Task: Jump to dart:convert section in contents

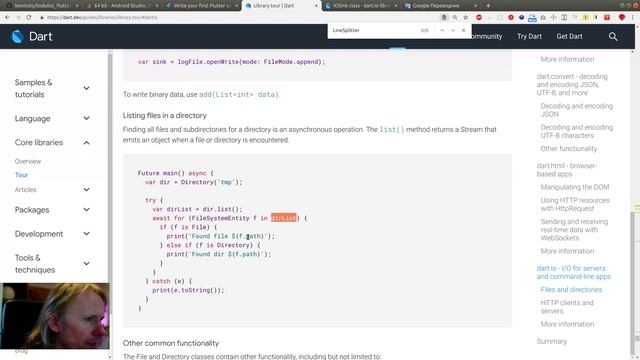Action: tap(572, 84)
